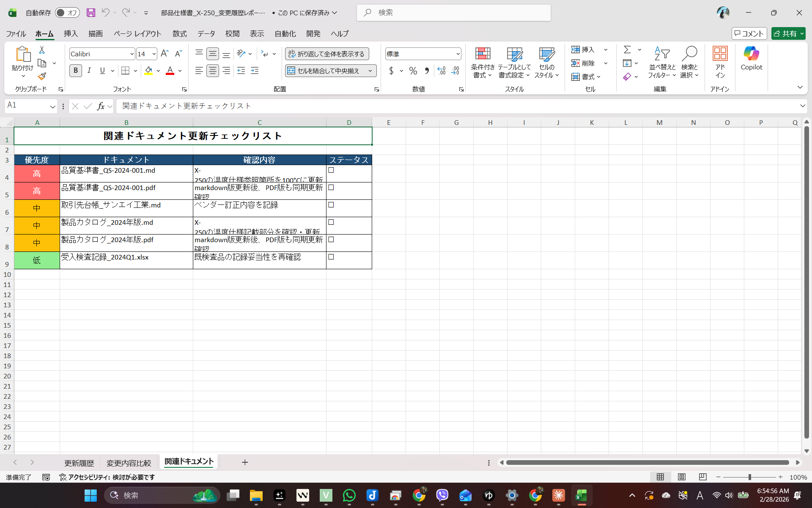The width and height of the screenshot is (812, 508).
Task: Check status box for 品質基準書_QS-2024-001.md row
Action: tap(331, 170)
